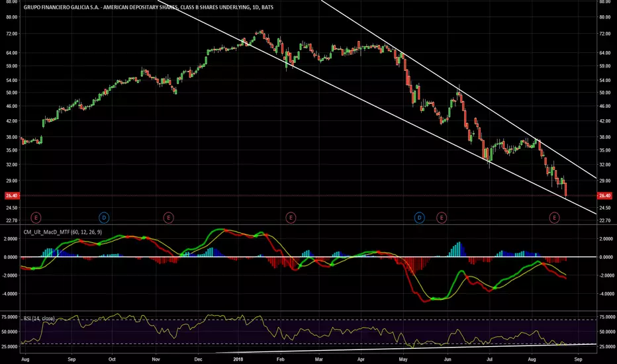Click the dividend marker before October
The width and height of the screenshot is (617, 364).
(x=104, y=218)
